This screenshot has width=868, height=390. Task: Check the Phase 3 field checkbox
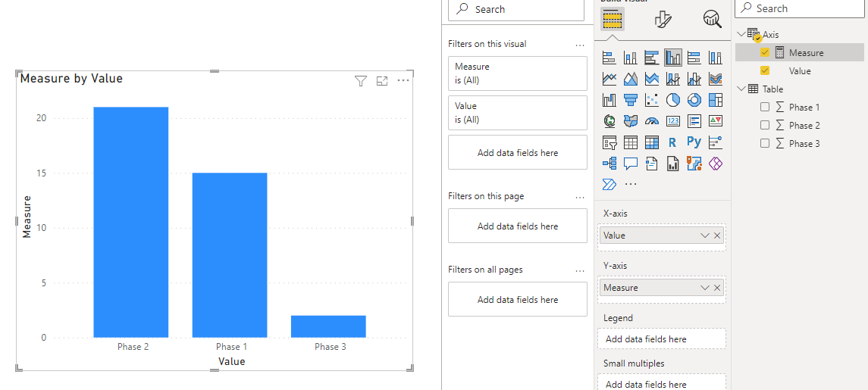[x=765, y=143]
